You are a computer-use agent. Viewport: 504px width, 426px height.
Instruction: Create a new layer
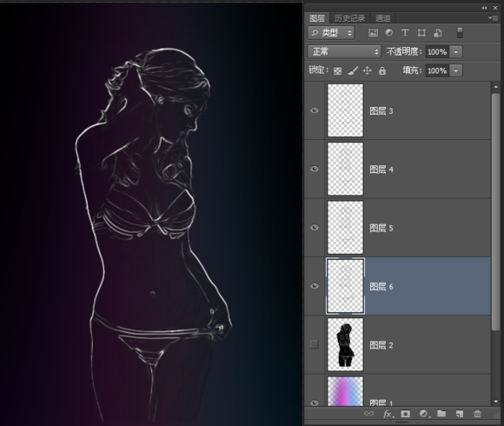click(460, 414)
